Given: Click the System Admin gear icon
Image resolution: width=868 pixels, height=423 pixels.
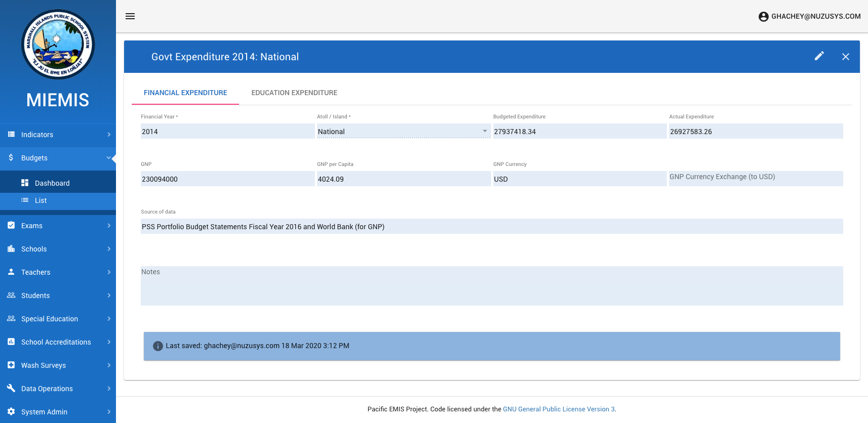Looking at the screenshot, I should point(11,411).
